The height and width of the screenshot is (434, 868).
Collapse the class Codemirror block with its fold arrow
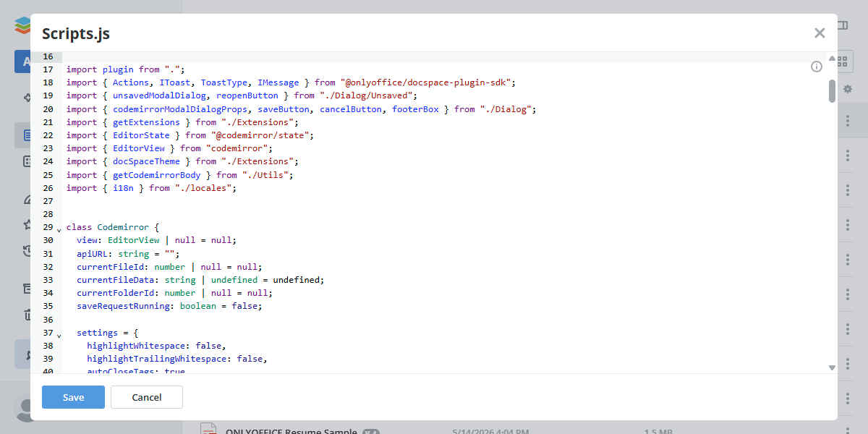pyautogui.click(x=59, y=229)
